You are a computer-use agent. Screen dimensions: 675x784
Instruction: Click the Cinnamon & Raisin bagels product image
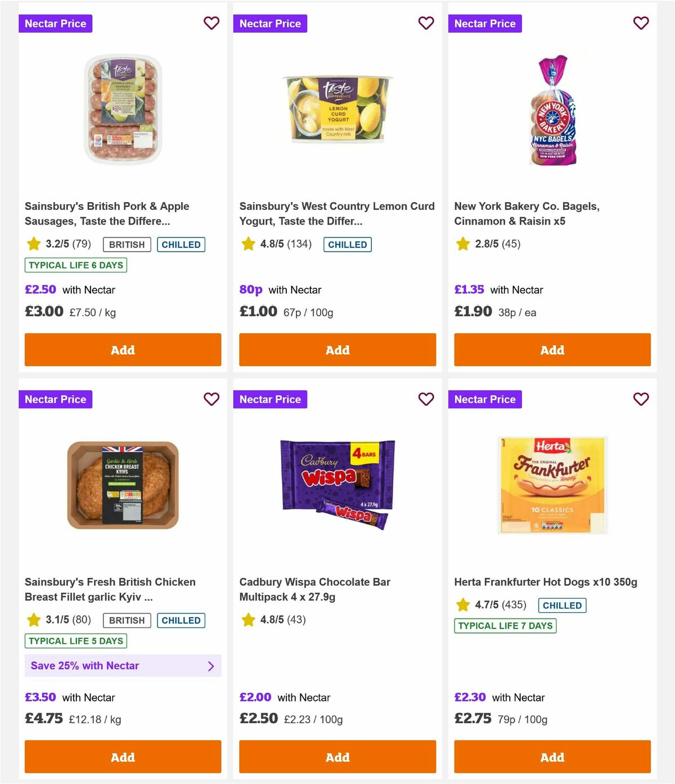pos(552,110)
